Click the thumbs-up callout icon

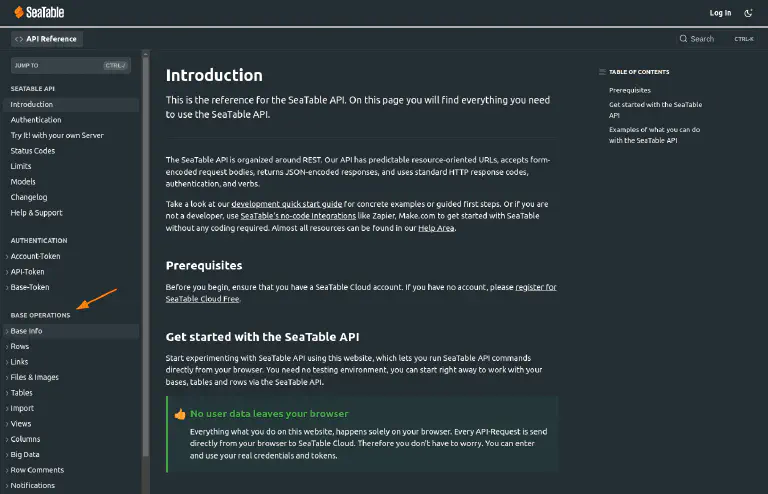[180, 413]
